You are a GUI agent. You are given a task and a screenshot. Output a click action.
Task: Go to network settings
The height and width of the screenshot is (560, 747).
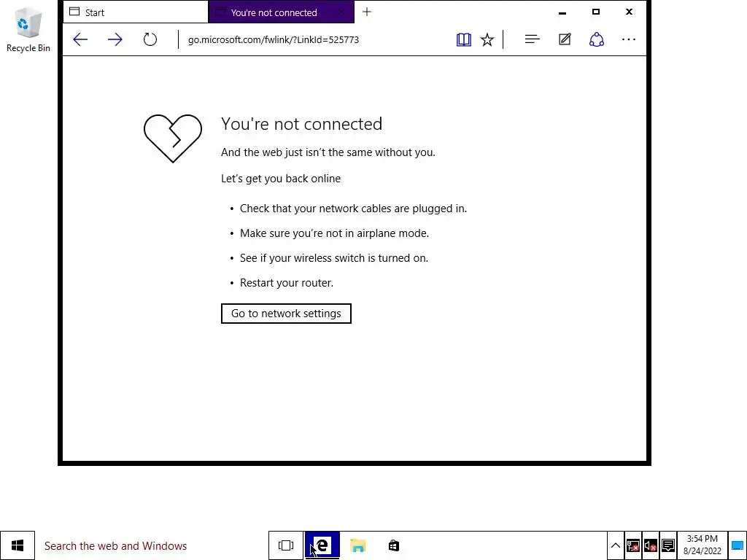click(x=286, y=314)
